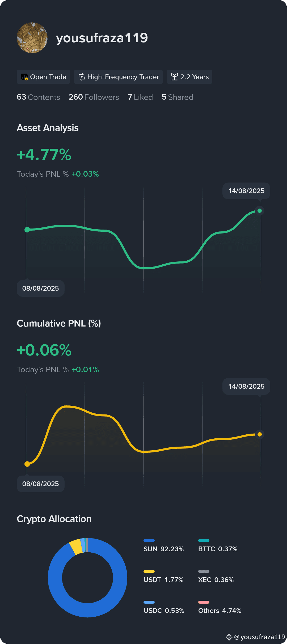Image resolution: width=287 pixels, height=644 pixels.
Task: Click the 5 Shared stat
Action: (x=178, y=97)
